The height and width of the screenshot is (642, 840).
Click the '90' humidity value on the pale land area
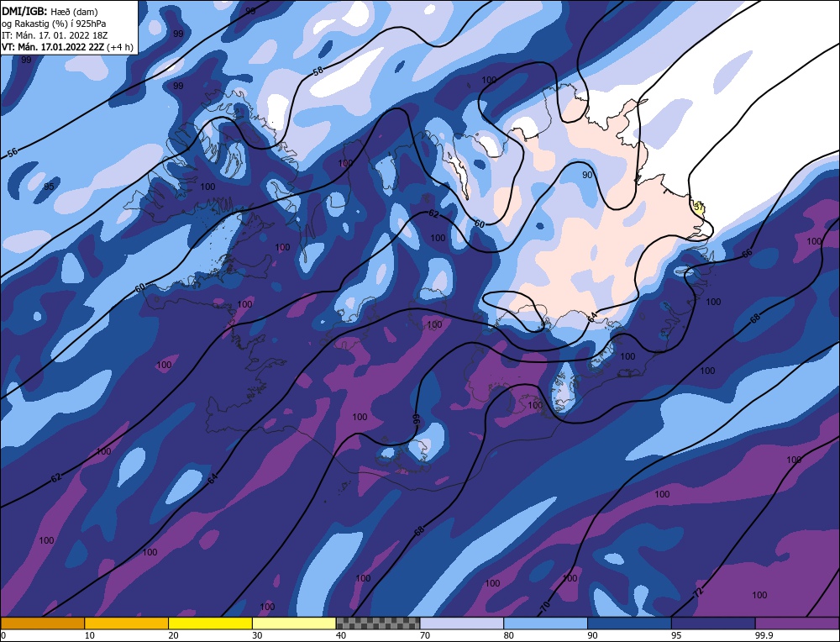coord(588,175)
